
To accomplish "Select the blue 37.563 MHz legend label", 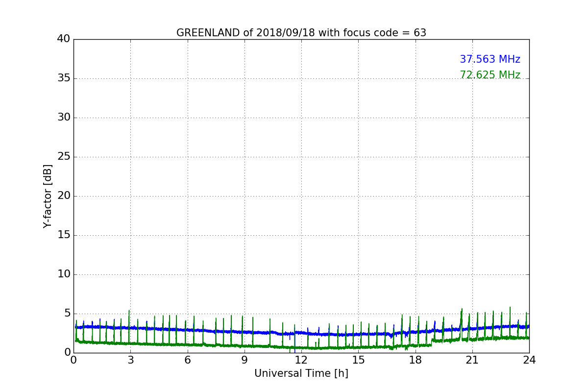I will tap(490, 59).
